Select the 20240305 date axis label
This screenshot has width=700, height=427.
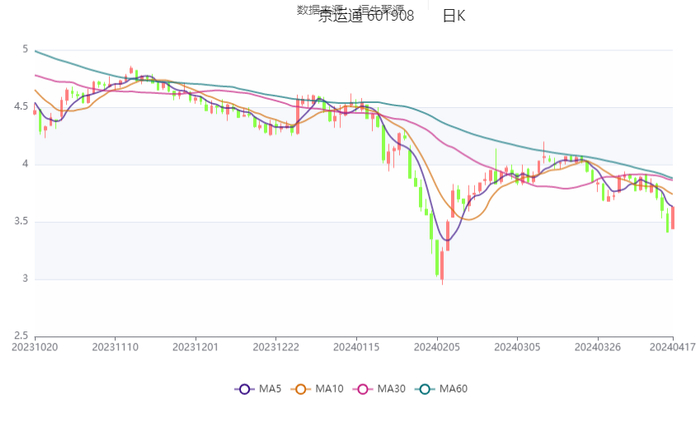click(517, 347)
